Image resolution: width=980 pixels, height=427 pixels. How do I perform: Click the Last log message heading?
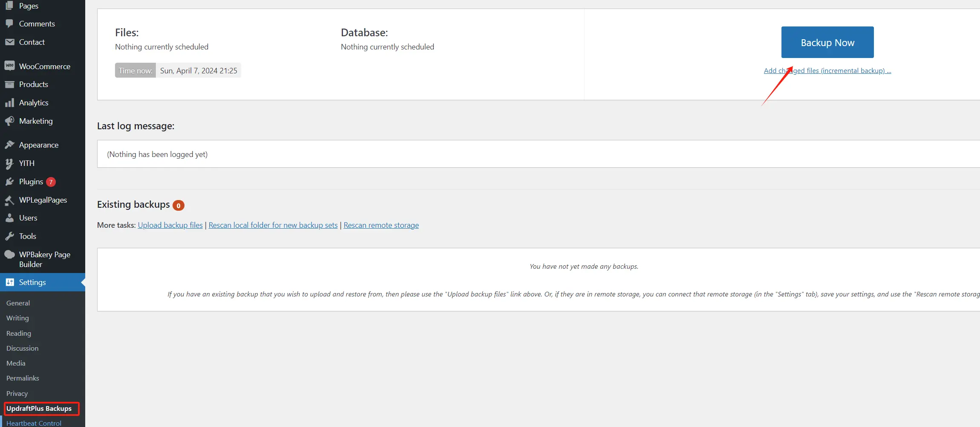[x=136, y=126]
